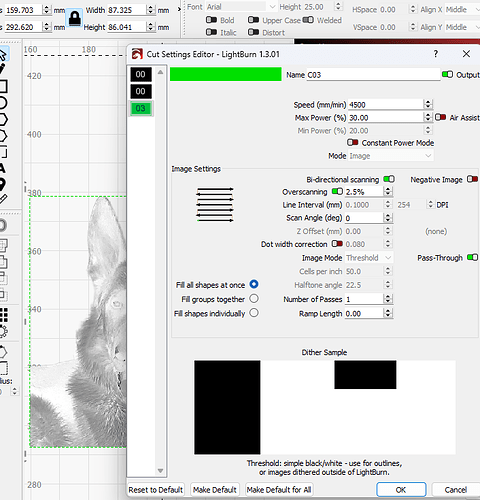
Task: Open the Mode dropdown showing Image
Action: (x=391, y=156)
